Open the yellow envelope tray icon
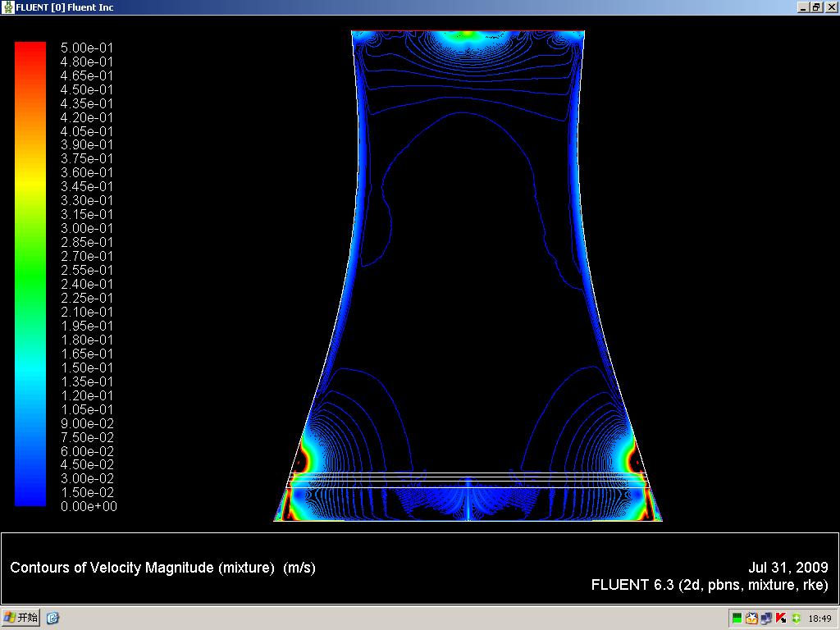The image size is (840, 630). [751, 619]
